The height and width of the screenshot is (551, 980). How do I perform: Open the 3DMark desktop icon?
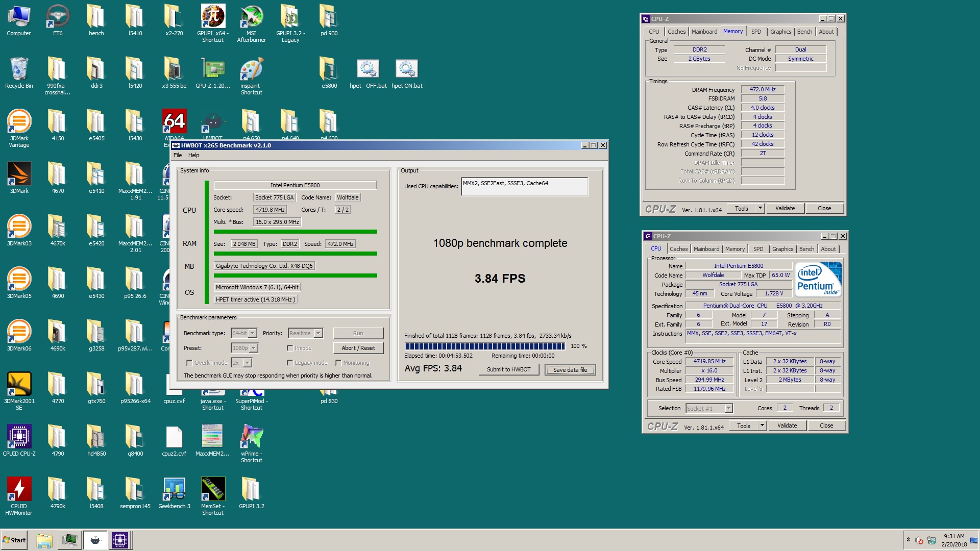19,178
